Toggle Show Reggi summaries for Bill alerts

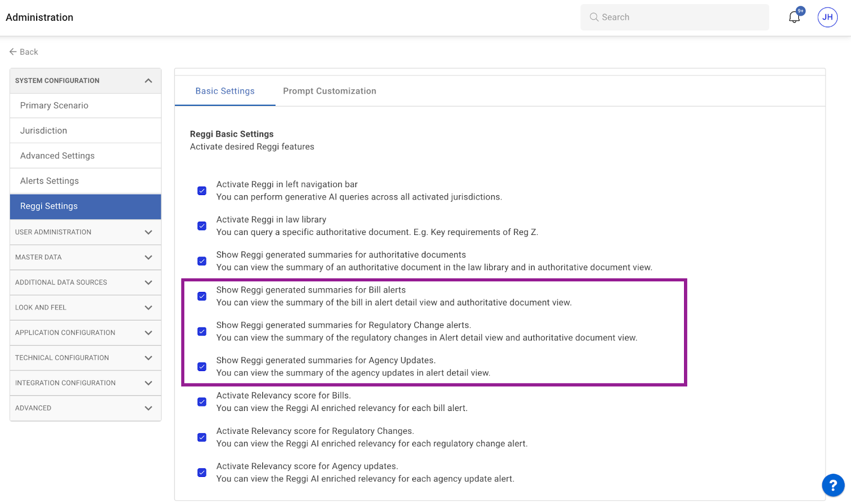[202, 296]
